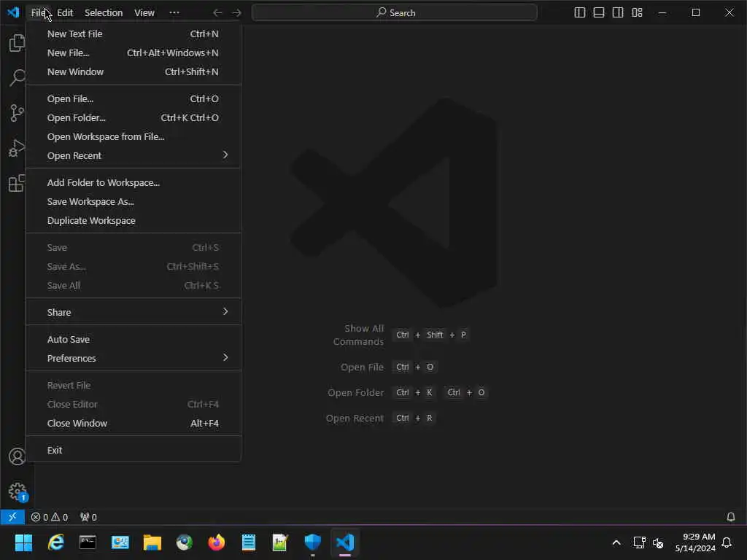The height and width of the screenshot is (560, 747).
Task: Select Duplicate Workspace
Action: point(133,220)
